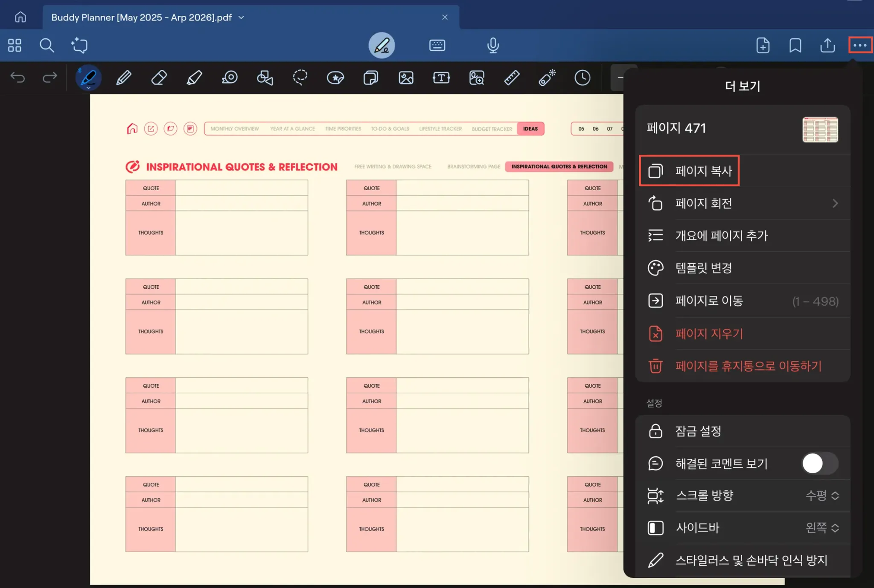Open 스크롤 방향 dropdown set to 수평

(x=822, y=495)
